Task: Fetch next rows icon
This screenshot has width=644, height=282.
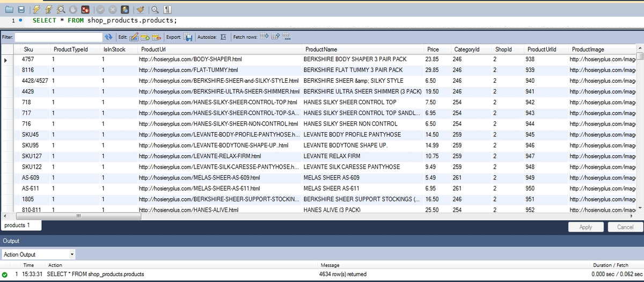Action: [264, 36]
